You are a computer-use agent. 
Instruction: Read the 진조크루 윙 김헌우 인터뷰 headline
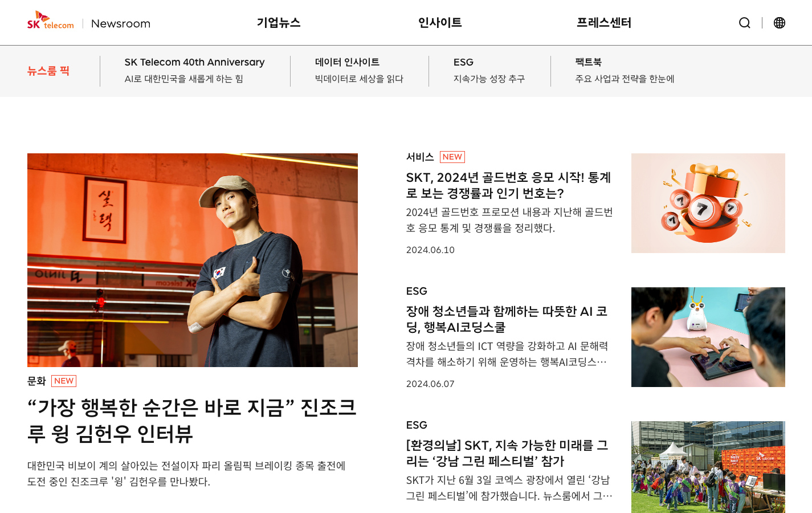point(192,421)
